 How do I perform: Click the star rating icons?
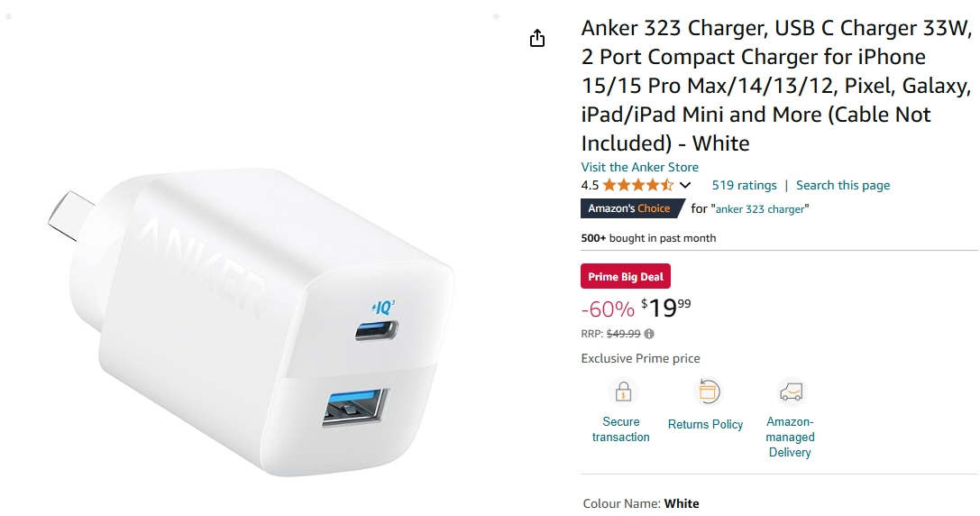click(638, 185)
